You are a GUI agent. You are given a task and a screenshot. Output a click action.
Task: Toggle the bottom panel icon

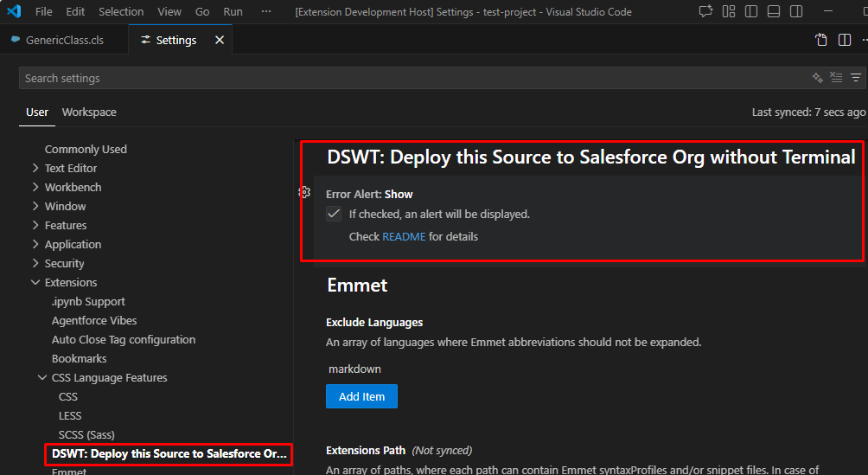774,11
